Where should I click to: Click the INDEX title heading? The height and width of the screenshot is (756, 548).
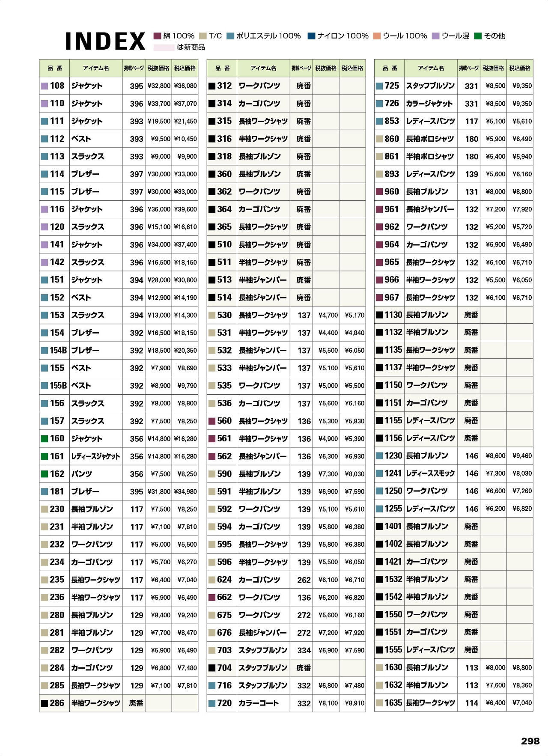tap(105, 42)
